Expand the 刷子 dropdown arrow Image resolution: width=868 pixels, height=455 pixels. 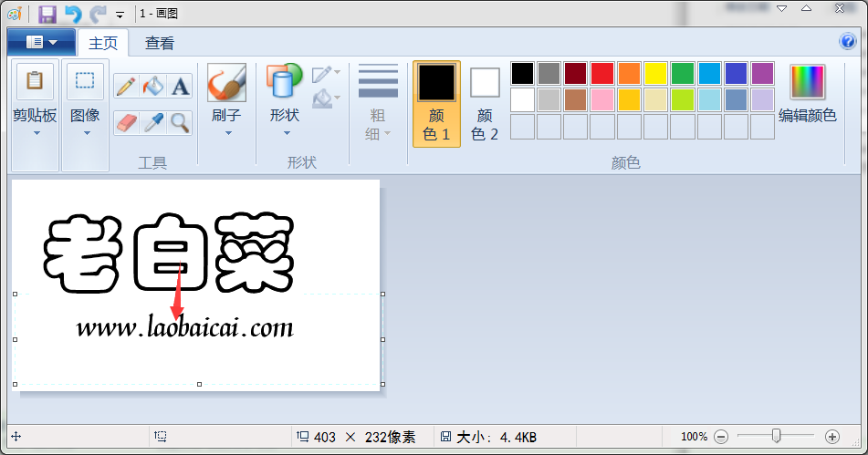pos(228,133)
